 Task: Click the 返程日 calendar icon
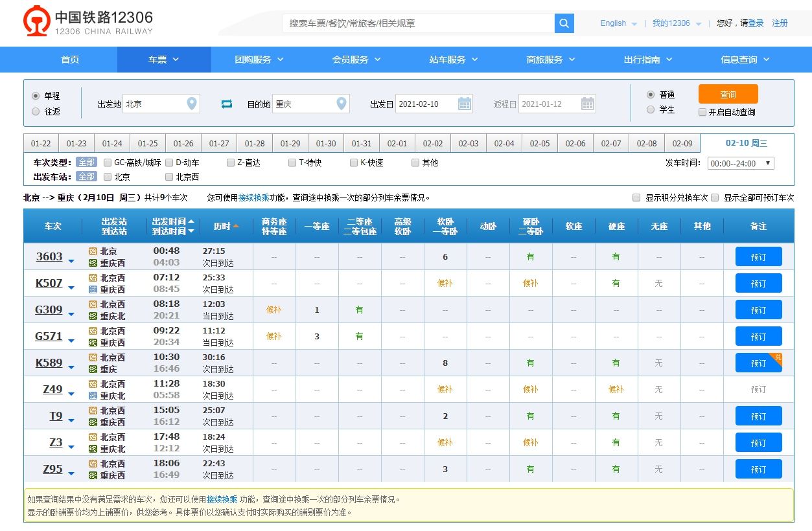coord(588,103)
